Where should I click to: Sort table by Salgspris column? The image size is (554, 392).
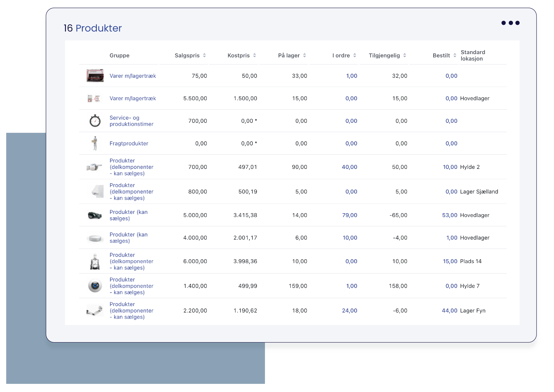[204, 55]
